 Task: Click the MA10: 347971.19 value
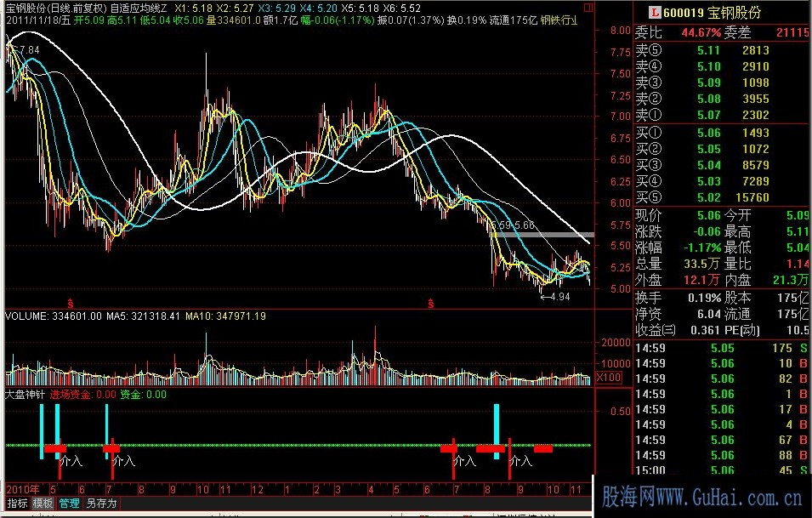225,316
